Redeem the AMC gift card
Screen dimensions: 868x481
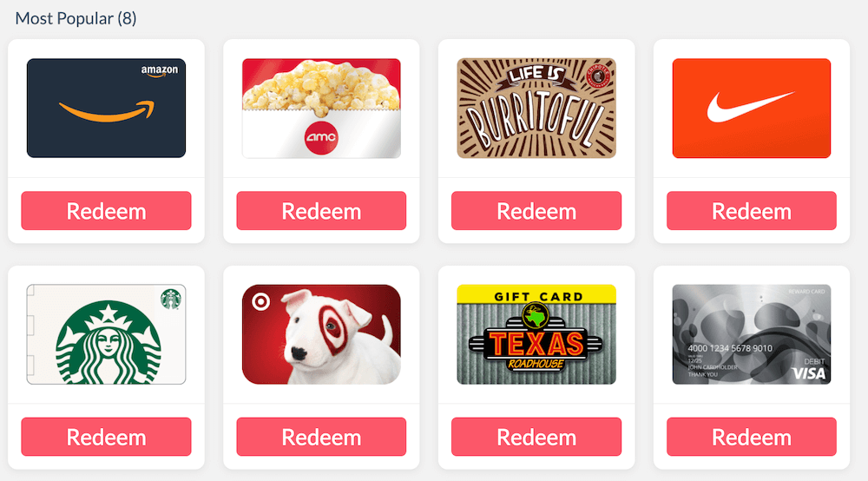coord(321,211)
